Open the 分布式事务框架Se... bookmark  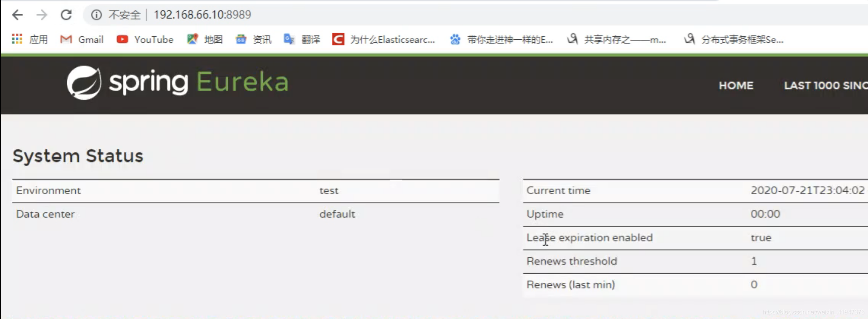pyautogui.click(x=742, y=39)
